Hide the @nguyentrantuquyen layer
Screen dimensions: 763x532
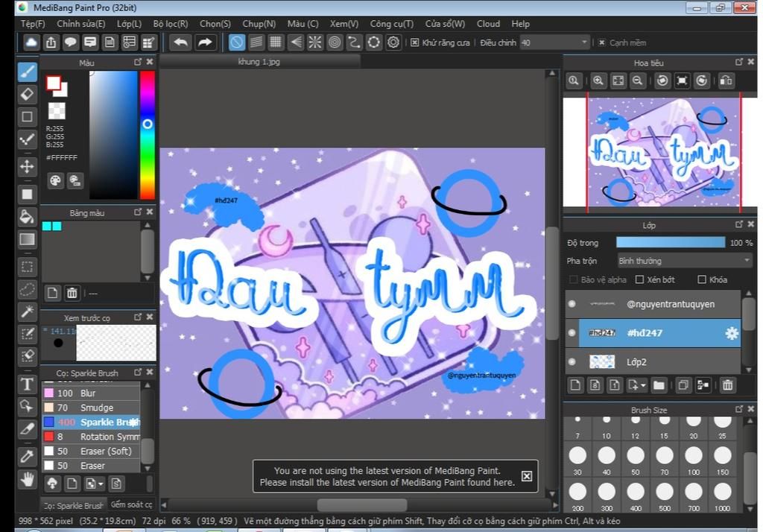pyautogui.click(x=572, y=304)
